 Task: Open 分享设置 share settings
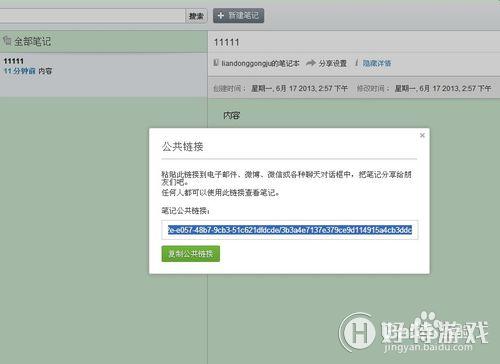coord(333,63)
